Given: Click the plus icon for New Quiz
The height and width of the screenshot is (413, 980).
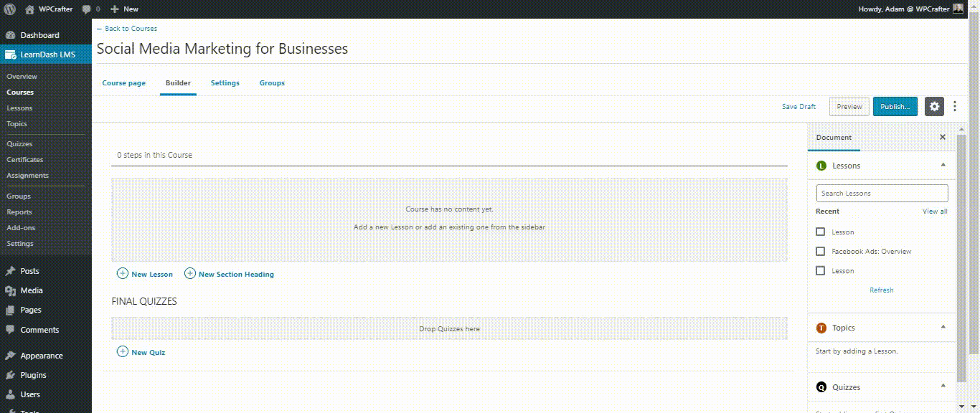Looking at the screenshot, I should click(123, 351).
